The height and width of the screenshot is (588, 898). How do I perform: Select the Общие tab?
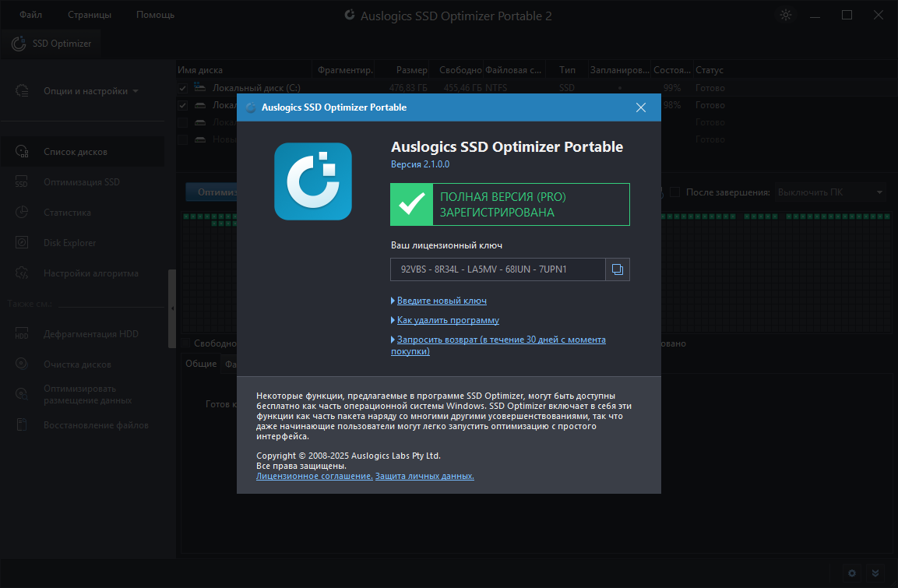[x=201, y=364]
